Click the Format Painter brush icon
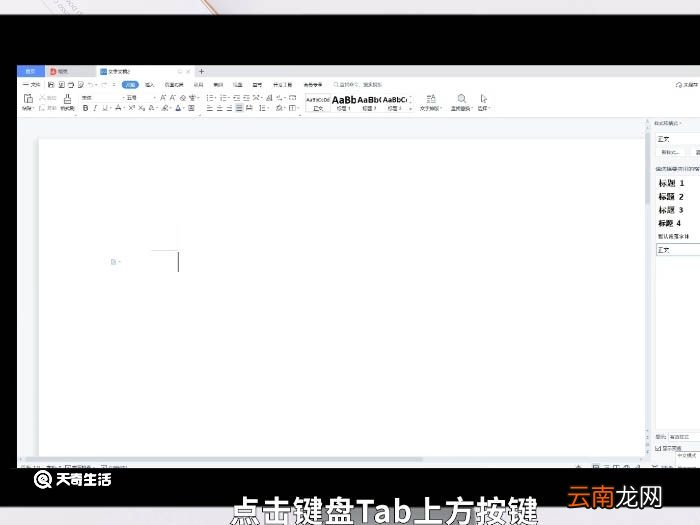This screenshot has width=700, height=525. 67,99
